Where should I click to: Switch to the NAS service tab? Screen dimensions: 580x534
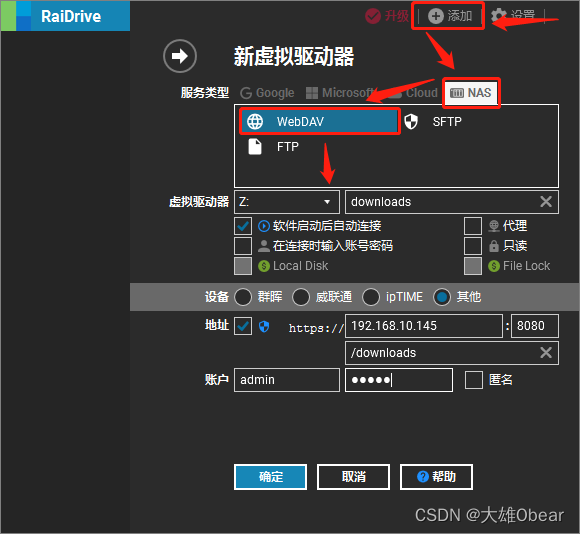(471, 92)
